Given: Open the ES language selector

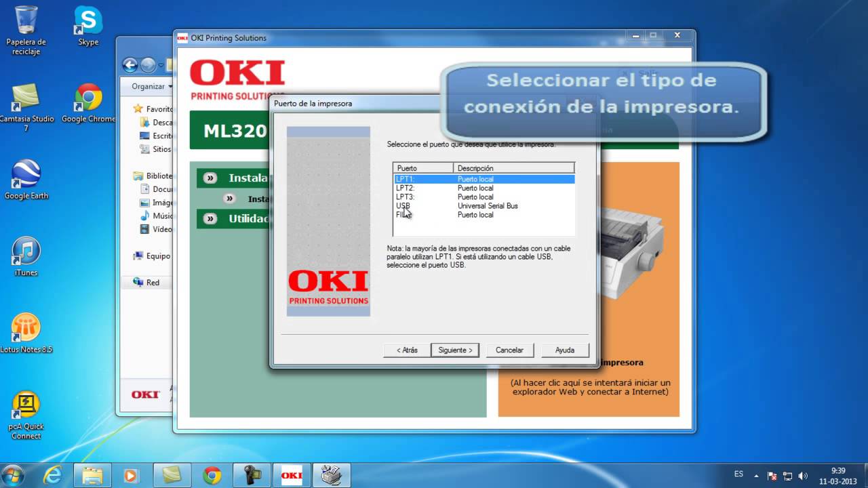Looking at the screenshot, I should [738, 474].
